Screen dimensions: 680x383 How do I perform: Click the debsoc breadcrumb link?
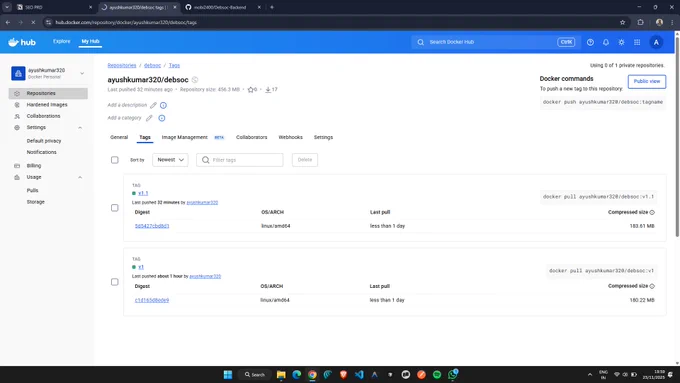[x=152, y=65]
